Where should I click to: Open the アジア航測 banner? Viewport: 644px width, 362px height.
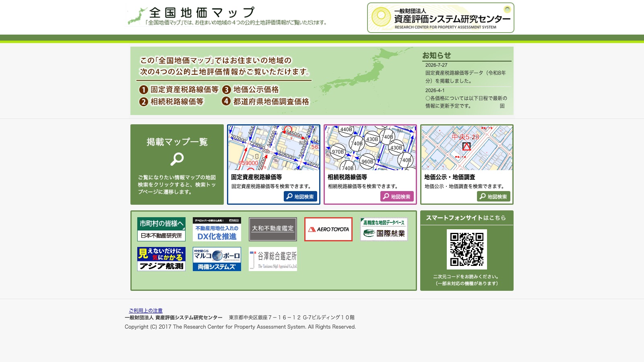[161, 259]
